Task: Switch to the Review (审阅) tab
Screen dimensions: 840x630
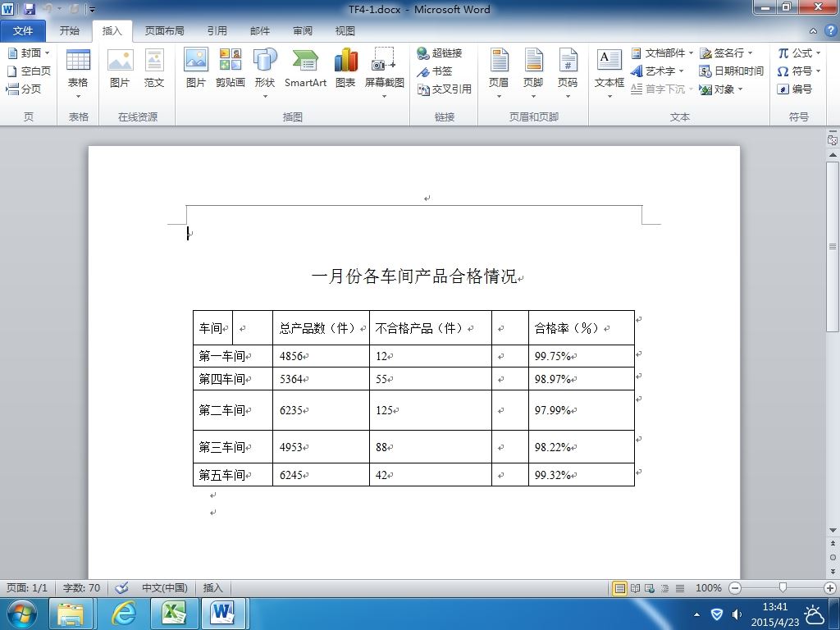Action: (303, 31)
